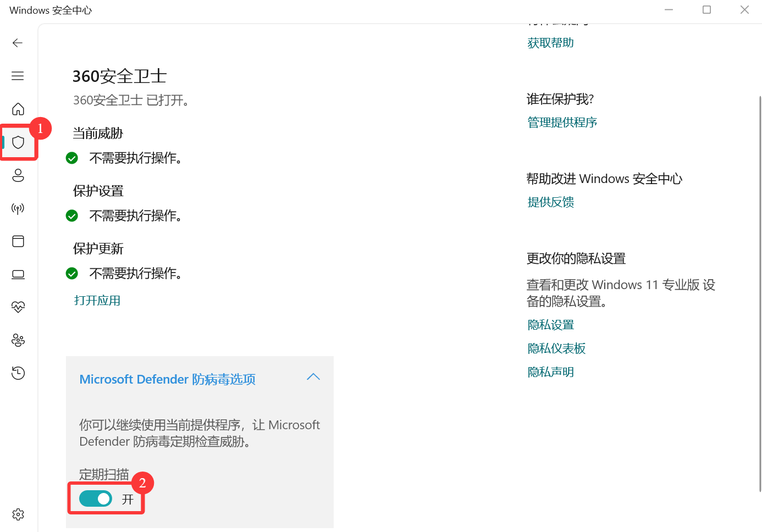This screenshot has width=762, height=532.
Task: Expand the sidebar with the hamburger menu
Action: tap(18, 76)
